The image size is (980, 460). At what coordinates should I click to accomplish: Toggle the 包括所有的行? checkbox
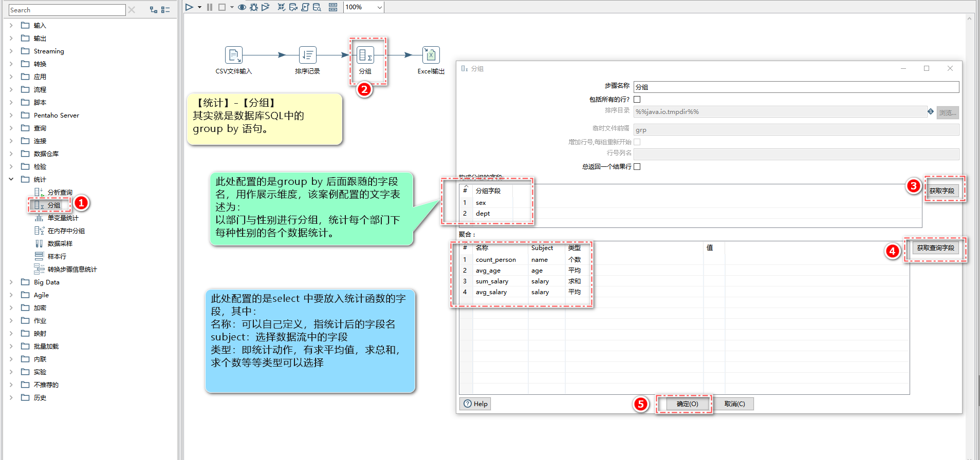click(637, 99)
